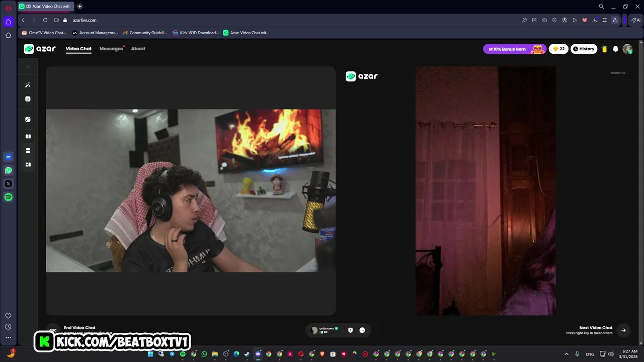Open the Account Management bookmark
Viewport: 644px width, 362px height.
point(95,33)
